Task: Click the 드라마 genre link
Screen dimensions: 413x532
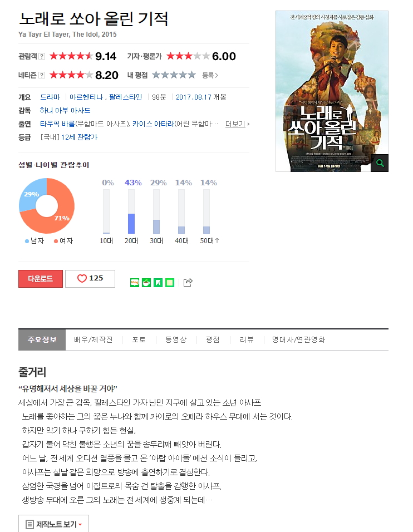Action: point(50,97)
